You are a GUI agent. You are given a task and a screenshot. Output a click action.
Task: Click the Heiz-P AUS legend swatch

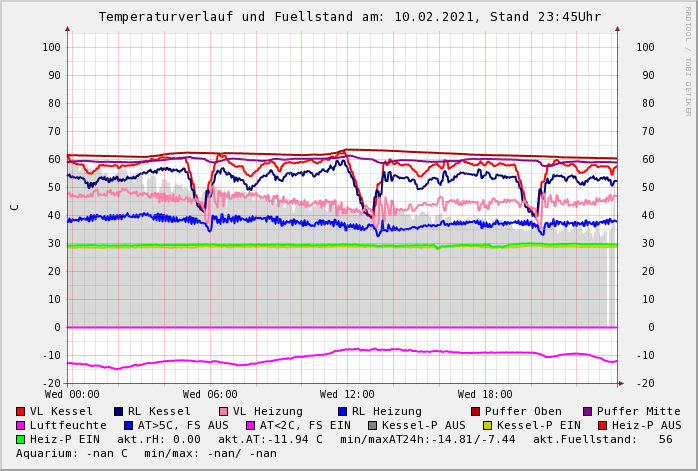tap(602, 425)
